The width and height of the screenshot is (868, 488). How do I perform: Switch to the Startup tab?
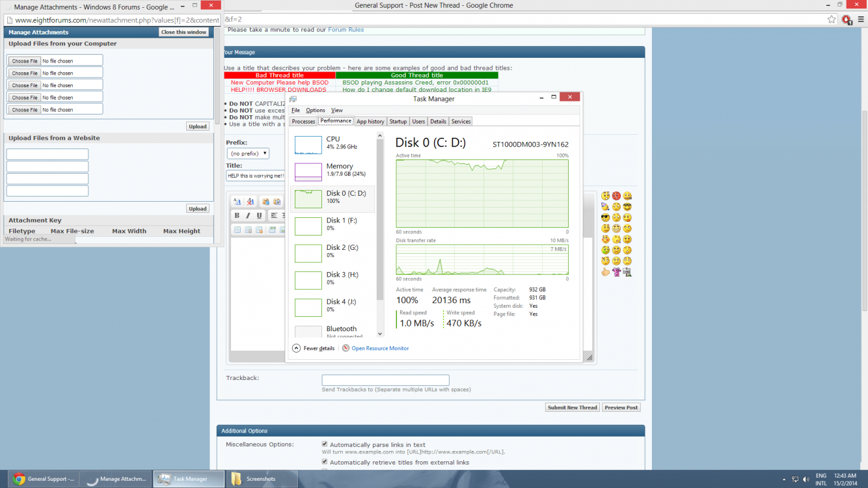point(398,122)
